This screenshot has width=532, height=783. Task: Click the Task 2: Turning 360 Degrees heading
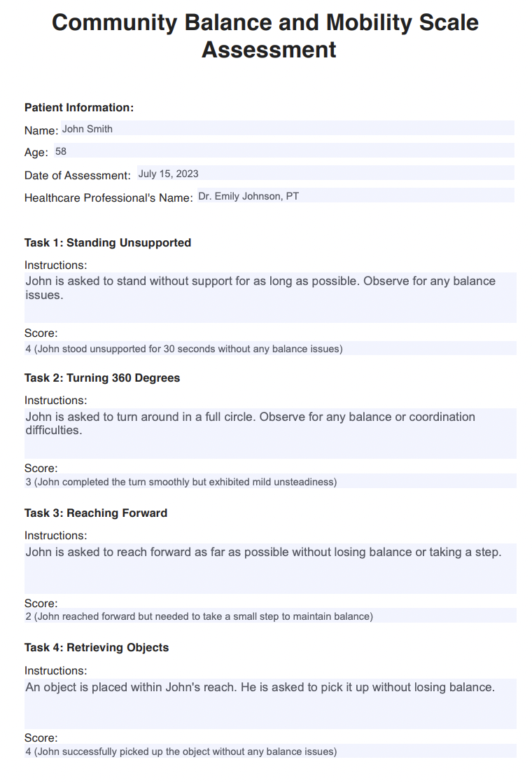(102, 377)
